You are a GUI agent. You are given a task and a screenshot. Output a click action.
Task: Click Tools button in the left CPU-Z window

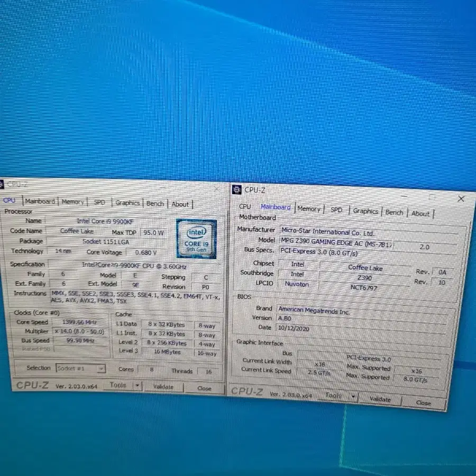tap(118, 385)
